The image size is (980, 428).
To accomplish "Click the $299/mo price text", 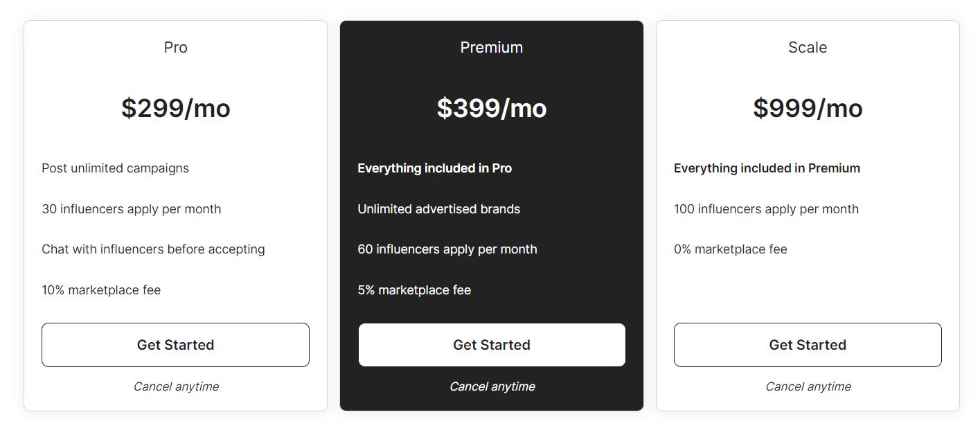I will pyautogui.click(x=175, y=108).
